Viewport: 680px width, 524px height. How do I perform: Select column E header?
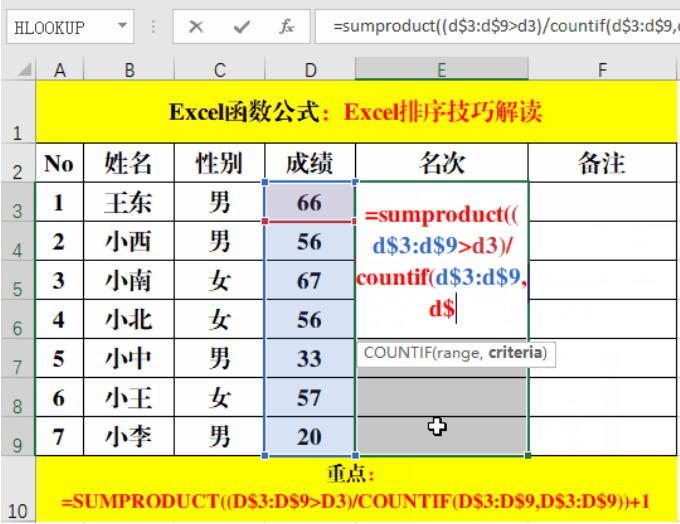tap(441, 69)
